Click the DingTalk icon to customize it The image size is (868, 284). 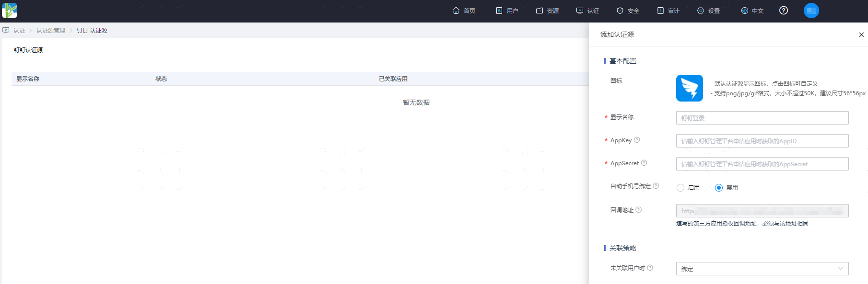pos(690,88)
